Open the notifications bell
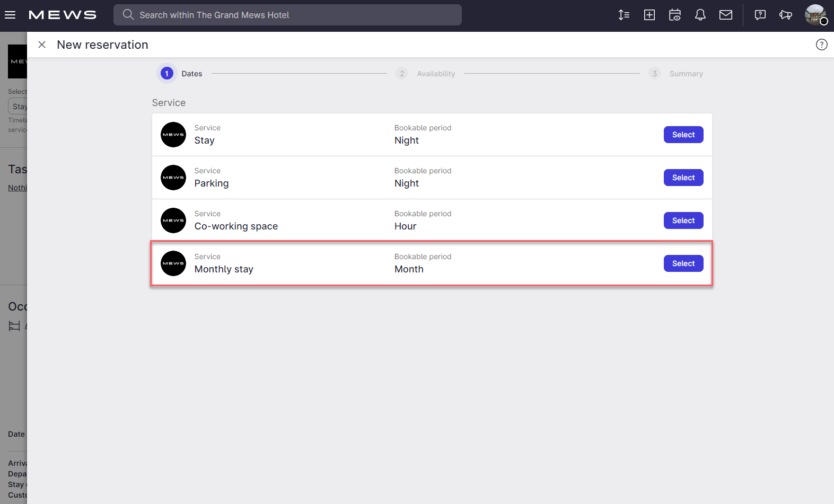Viewport: 834px width, 504px height. (700, 15)
